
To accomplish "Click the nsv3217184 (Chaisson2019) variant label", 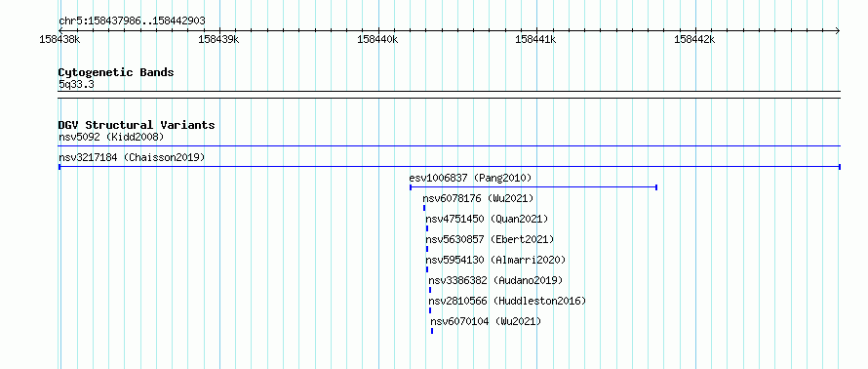I will [x=132, y=157].
